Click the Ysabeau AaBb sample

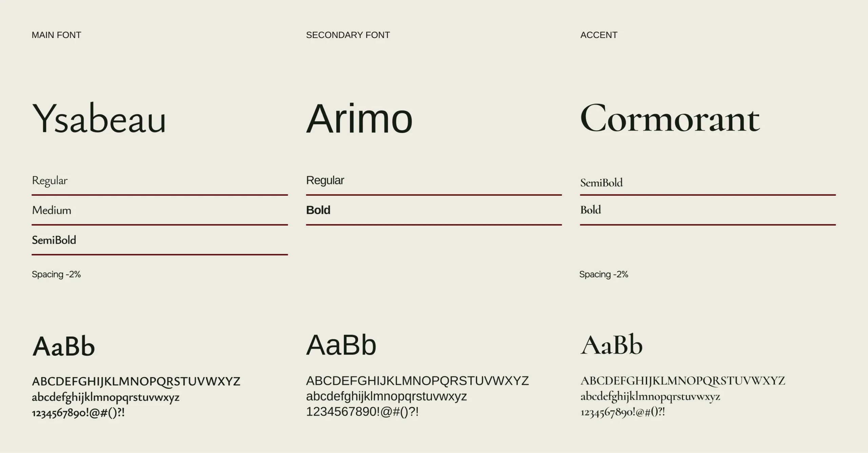(63, 346)
